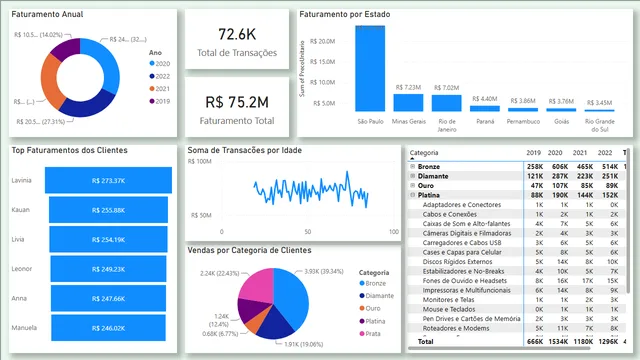
Task: Click the Rio Grande do Sul bar
Action: tap(600, 110)
